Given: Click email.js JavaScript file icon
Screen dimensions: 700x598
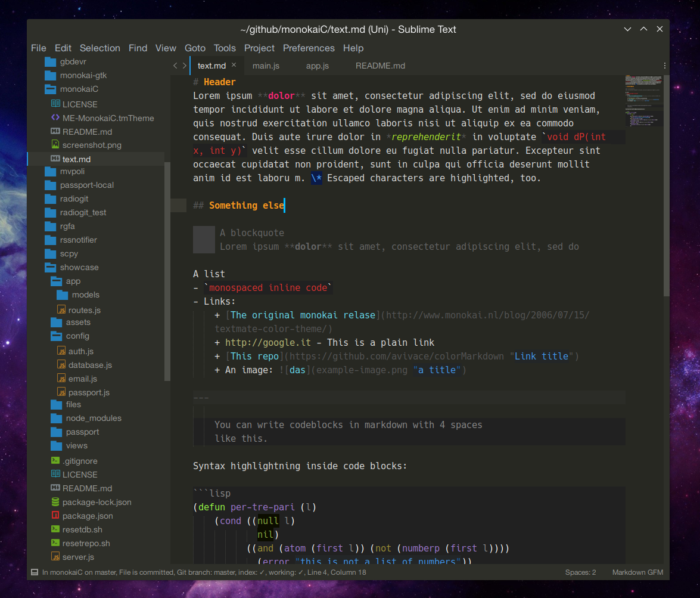Looking at the screenshot, I should coord(61,379).
